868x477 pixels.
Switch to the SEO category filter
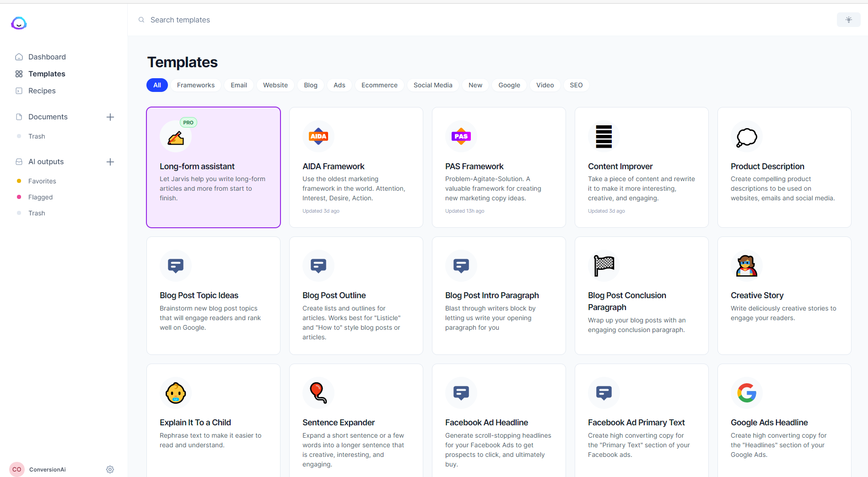(576, 85)
